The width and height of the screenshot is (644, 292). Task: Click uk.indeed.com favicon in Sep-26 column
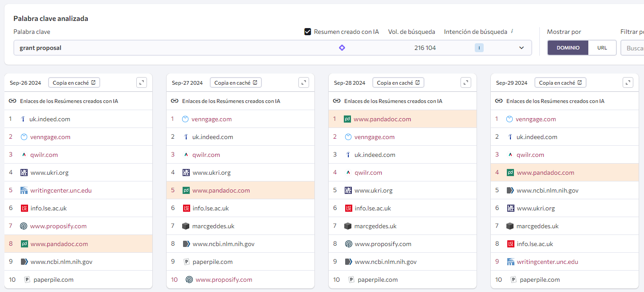click(24, 119)
